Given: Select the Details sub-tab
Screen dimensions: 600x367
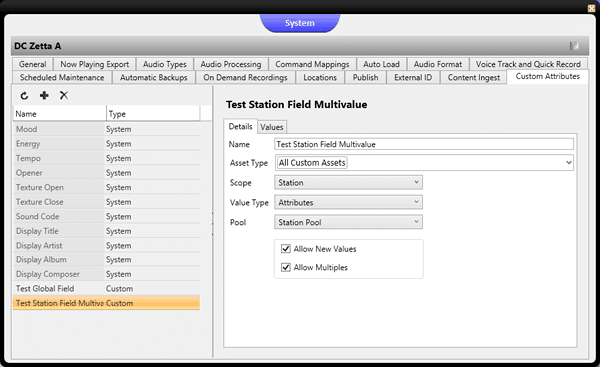Looking at the screenshot, I should coord(240,126).
